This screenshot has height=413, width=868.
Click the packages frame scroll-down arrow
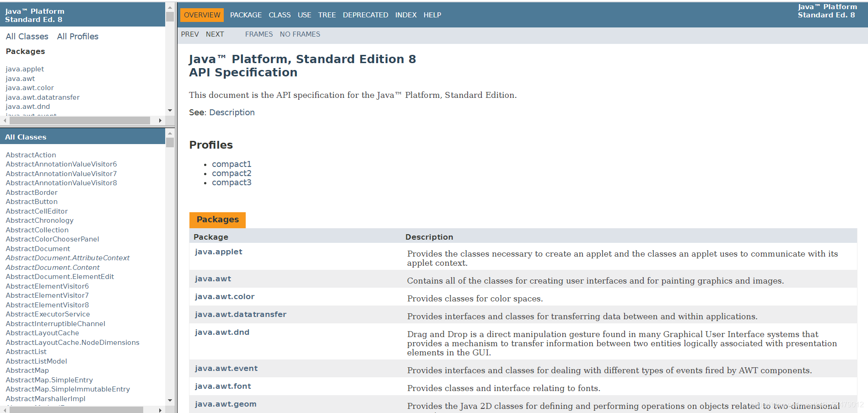pos(170,111)
